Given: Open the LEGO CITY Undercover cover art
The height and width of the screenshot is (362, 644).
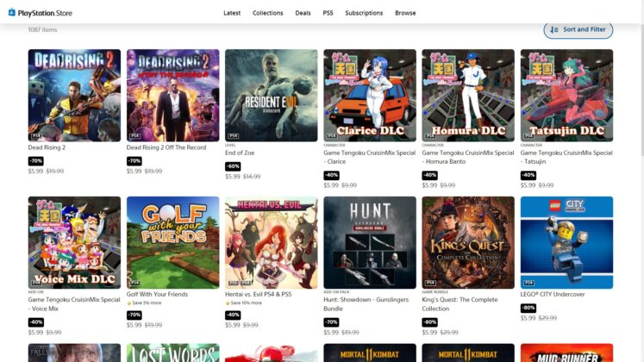Looking at the screenshot, I should point(566,242).
